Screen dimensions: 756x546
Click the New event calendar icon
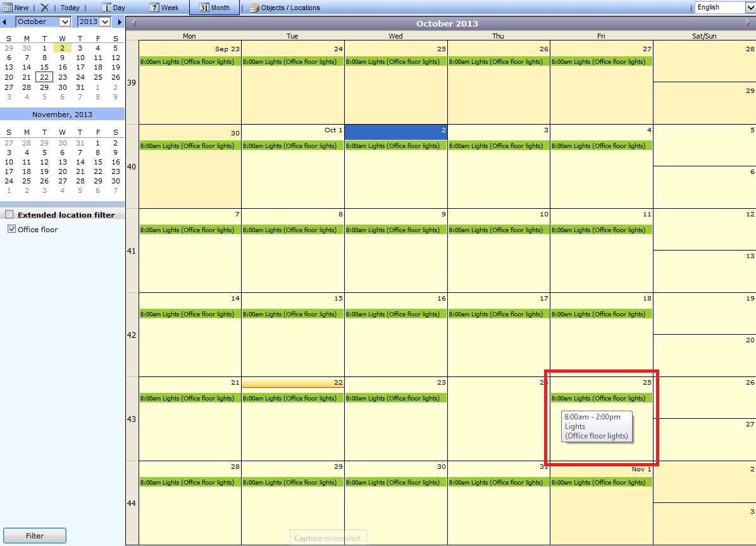click(x=8, y=8)
